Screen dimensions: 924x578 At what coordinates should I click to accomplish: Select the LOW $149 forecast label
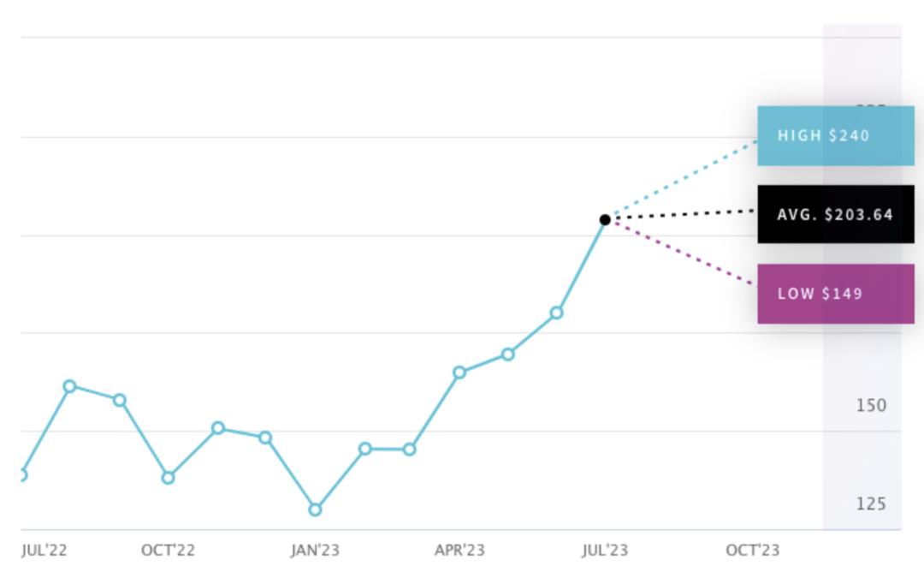pos(835,294)
